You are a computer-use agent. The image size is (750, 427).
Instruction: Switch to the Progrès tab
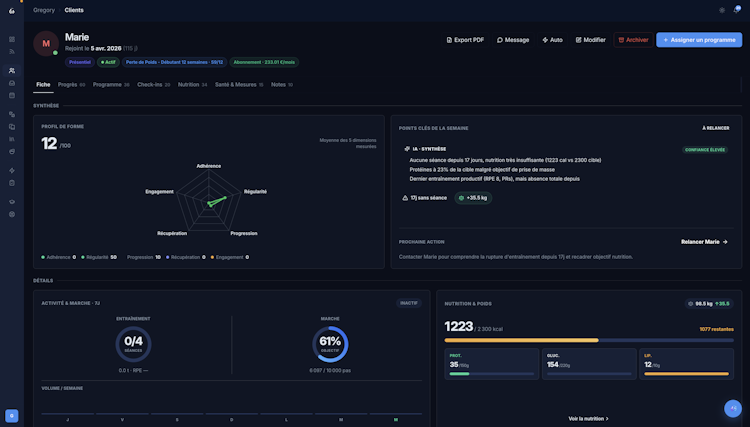click(71, 85)
